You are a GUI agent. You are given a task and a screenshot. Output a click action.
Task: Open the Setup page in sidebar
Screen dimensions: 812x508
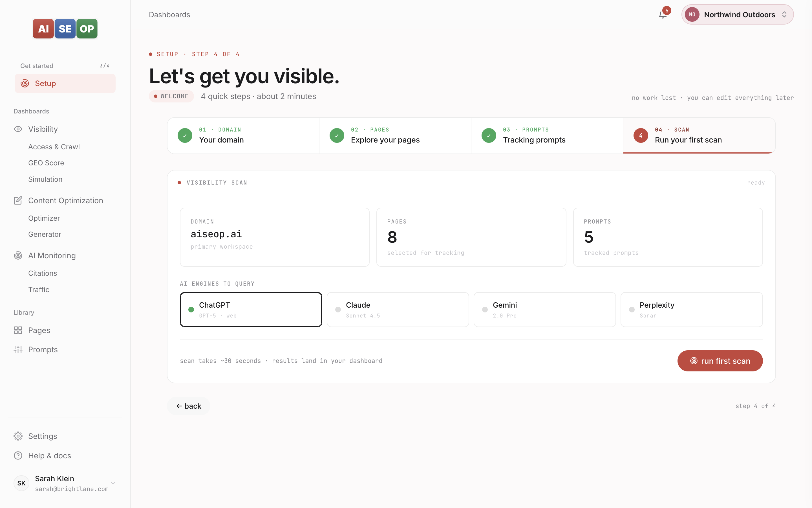(65, 83)
